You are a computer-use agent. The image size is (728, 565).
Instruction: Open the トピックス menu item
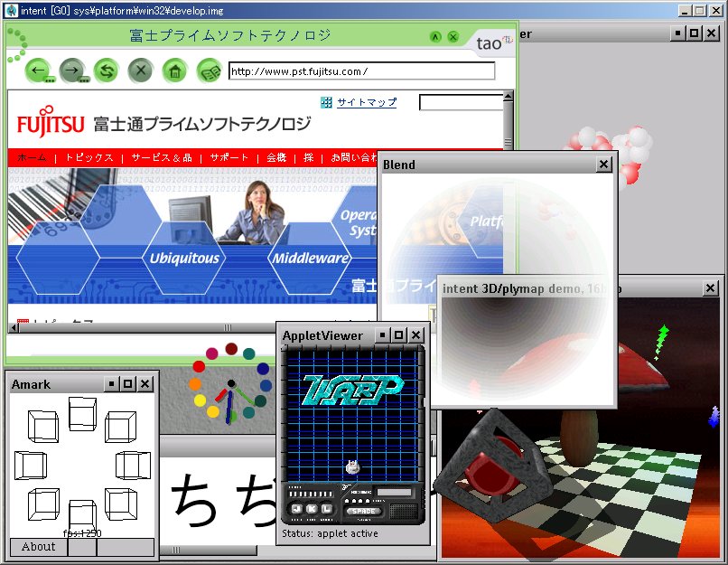pos(89,158)
